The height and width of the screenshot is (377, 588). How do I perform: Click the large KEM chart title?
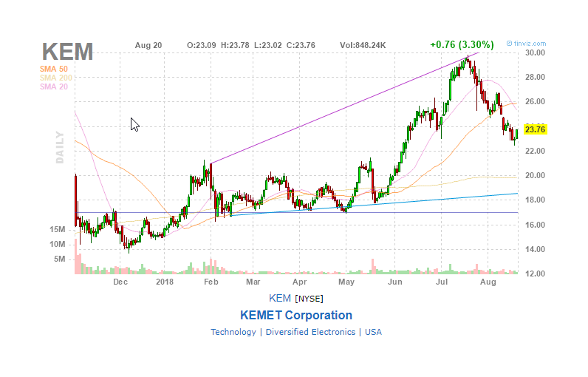pos(67,52)
